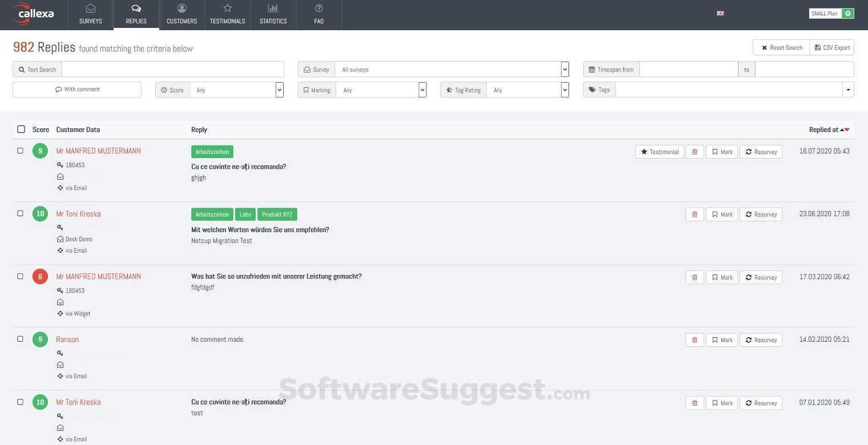This screenshot has width=868, height=445.
Task: Resurvey the 16.07.2020 reply customer
Action: [x=761, y=152]
